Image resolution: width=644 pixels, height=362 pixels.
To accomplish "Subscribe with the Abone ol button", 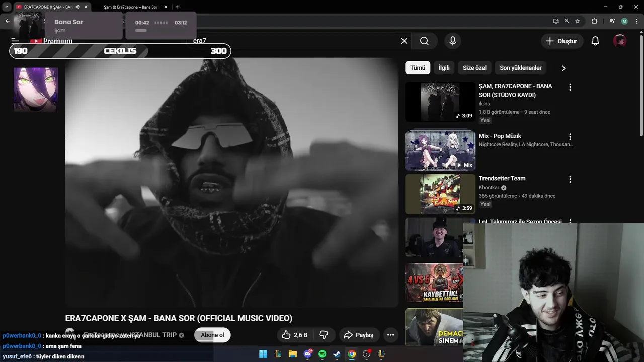I will point(212,335).
